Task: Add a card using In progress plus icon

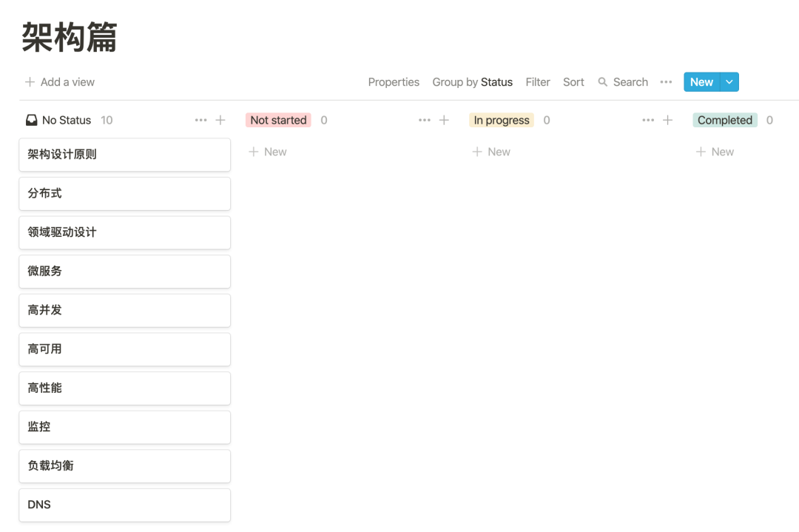Action: [x=667, y=121]
